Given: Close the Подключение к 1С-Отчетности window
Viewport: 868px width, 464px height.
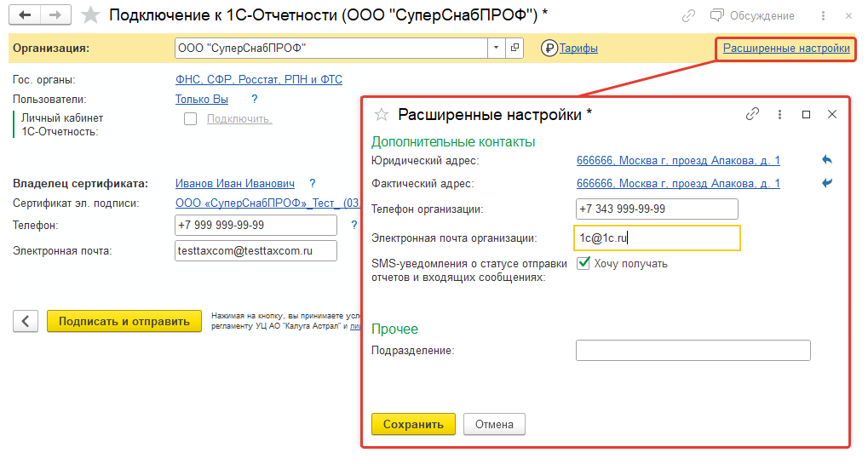Looking at the screenshot, I should coord(848,16).
